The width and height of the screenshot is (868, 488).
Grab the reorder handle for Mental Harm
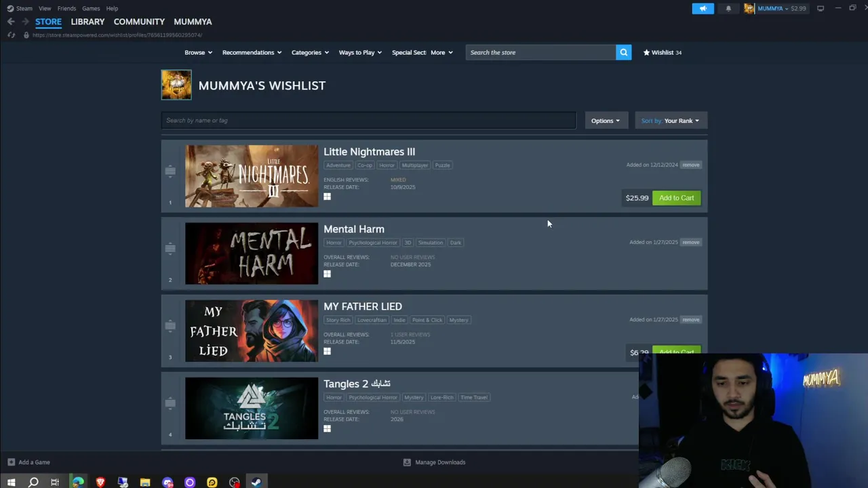[170, 249]
